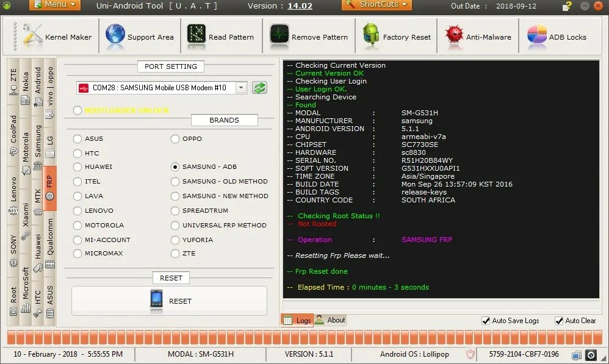Launch Read Pattern tool
609x364 pixels.
(x=220, y=37)
